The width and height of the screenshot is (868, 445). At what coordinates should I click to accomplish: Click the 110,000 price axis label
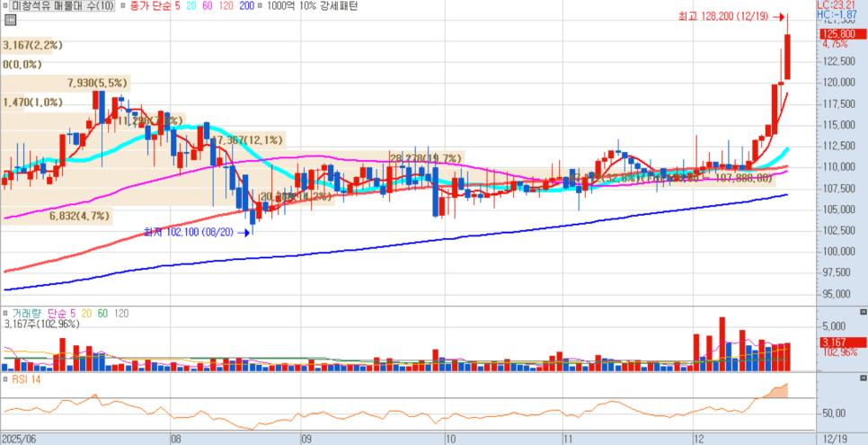tap(839, 167)
